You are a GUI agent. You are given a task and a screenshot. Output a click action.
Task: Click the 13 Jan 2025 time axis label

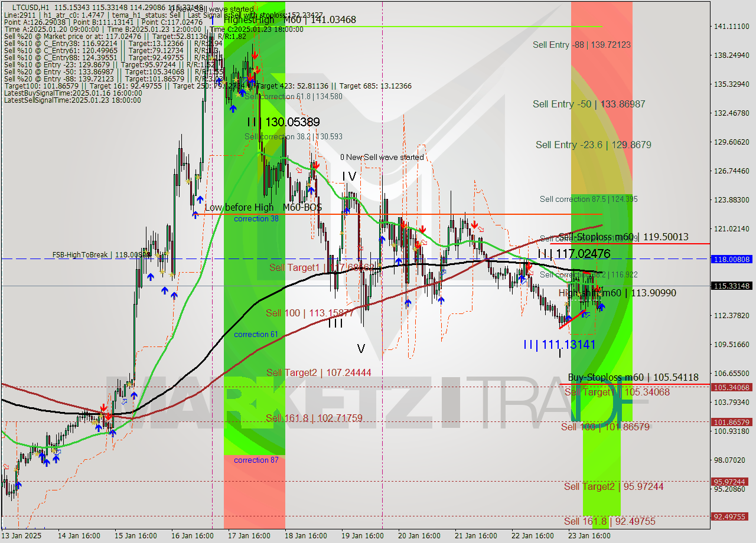coord(21,536)
